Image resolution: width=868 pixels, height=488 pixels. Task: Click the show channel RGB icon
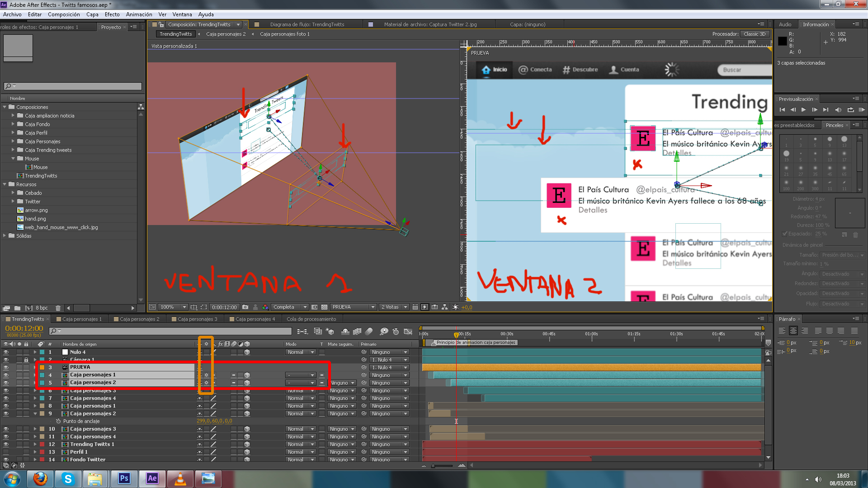click(265, 307)
